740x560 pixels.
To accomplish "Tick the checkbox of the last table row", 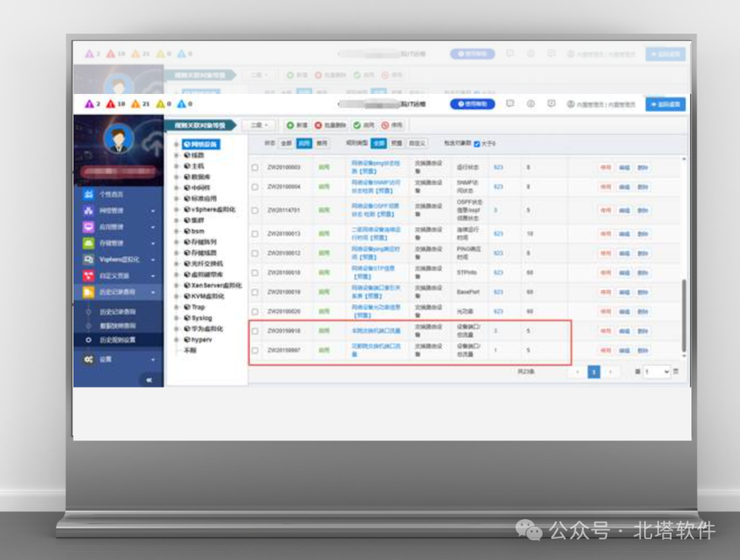I will click(255, 350).
